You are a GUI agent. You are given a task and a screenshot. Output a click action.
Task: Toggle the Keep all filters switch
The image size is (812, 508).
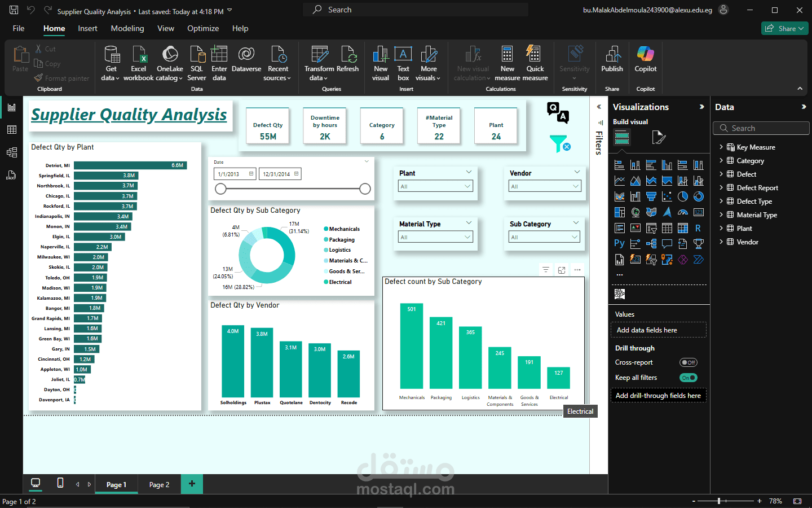[689, 378]
